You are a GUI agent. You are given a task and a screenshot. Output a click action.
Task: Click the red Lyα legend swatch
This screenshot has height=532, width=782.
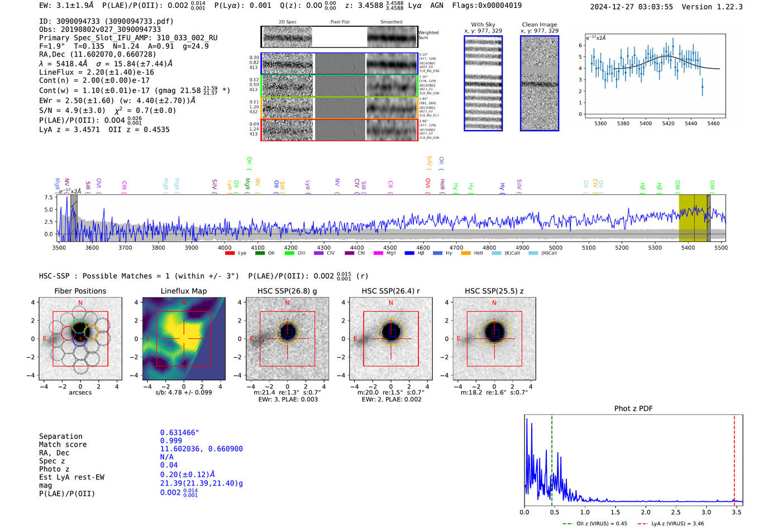click(230, 253)
